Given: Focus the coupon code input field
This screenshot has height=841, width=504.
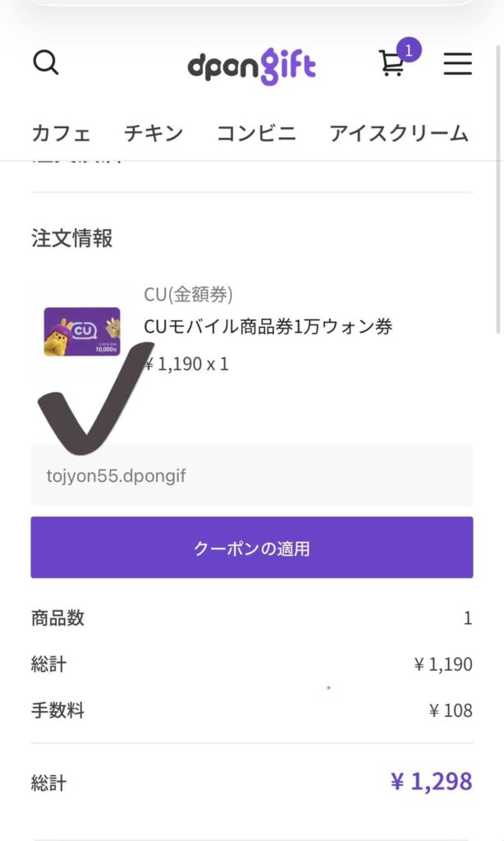Looking at the screenshot, I should tap(251, 476).
